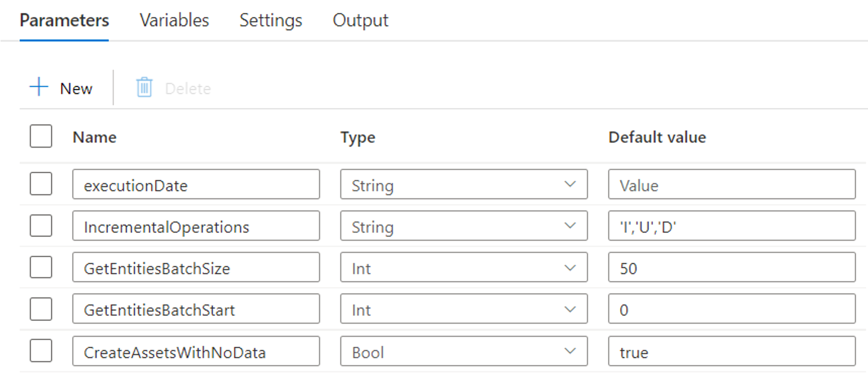Select the IncrementalOperations row checkbox
This screenshot has height=375, width=868.
pyautogui.click(x=41, y=226)
